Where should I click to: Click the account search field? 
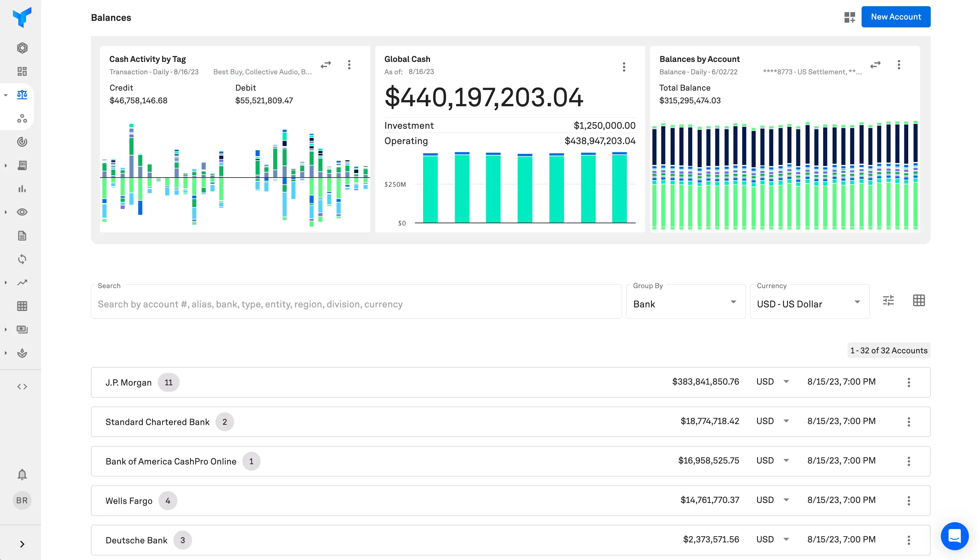356,304
